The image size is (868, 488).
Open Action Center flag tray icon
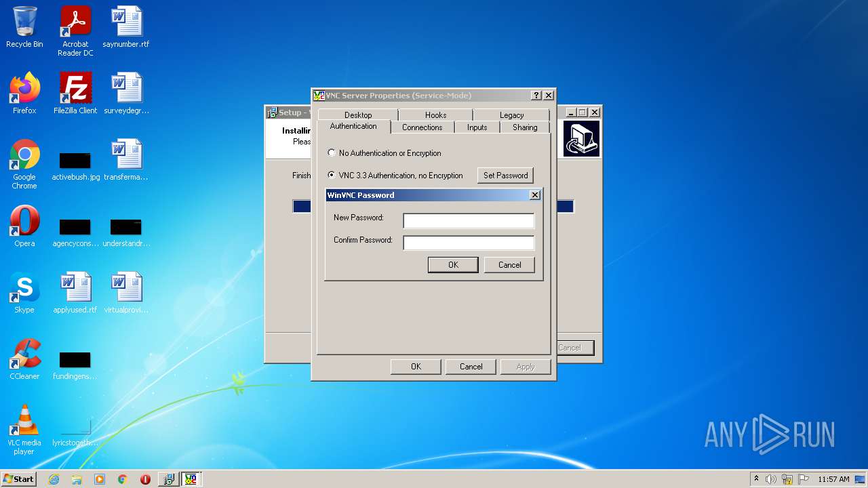[x=804, y=479]
